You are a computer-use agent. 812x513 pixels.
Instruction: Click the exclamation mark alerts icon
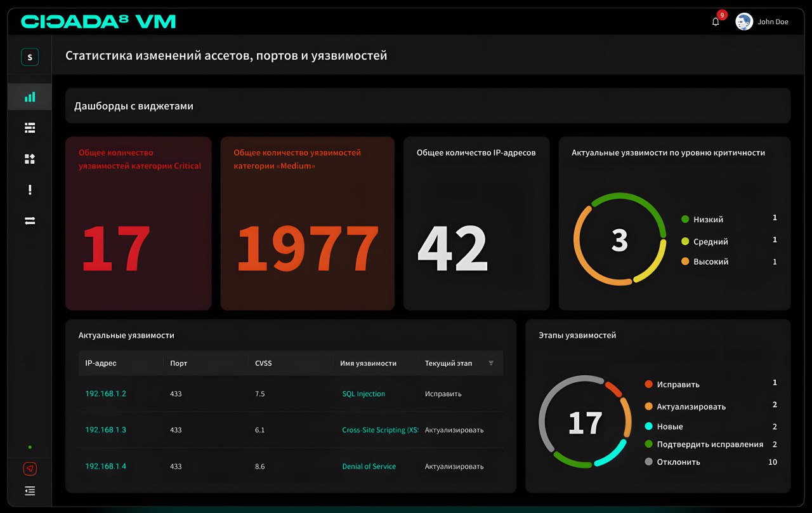29,189
